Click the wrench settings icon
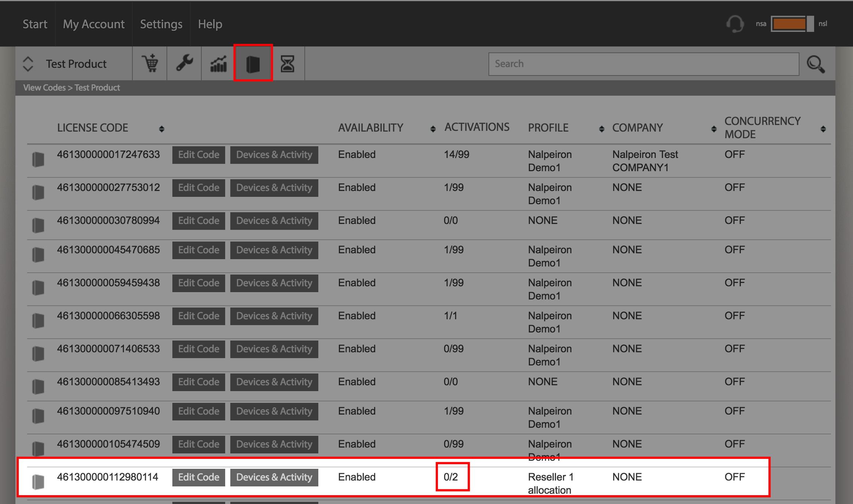This screenshot has width=853, height=504. pos(184,63)
